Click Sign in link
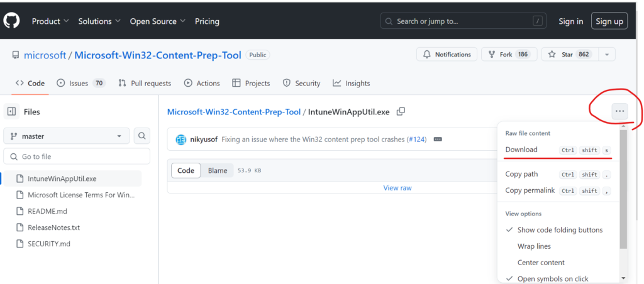 [570, 21]
